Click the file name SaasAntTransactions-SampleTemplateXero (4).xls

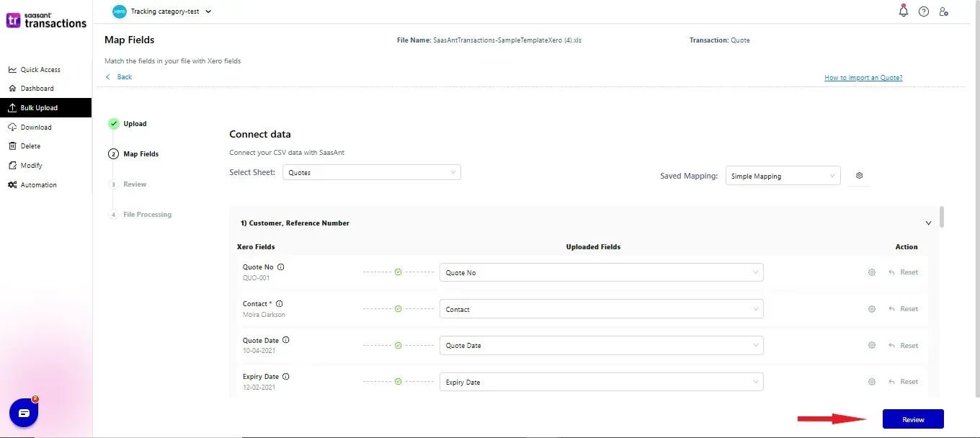pyautogui.click(x=507, y=40)
